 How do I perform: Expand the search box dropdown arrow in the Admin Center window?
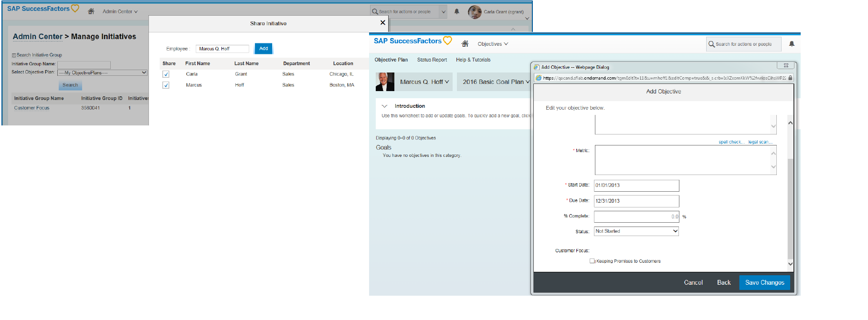point(444,12)
